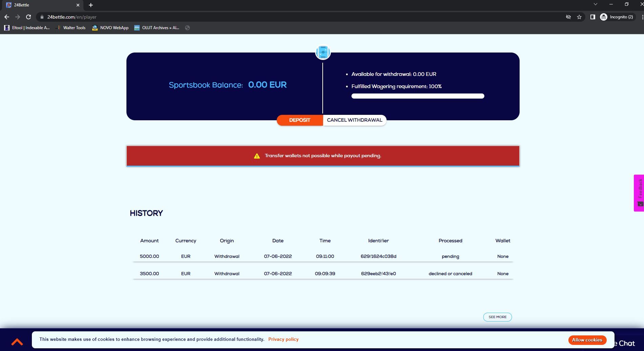Minimize the browser window

(x=611, y=4)
